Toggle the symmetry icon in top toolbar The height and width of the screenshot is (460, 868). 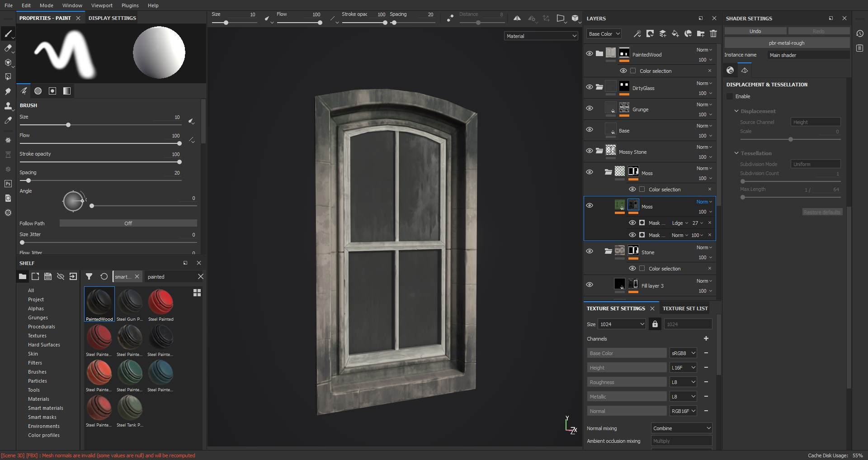pyautogui.click(x=517, y=18)
